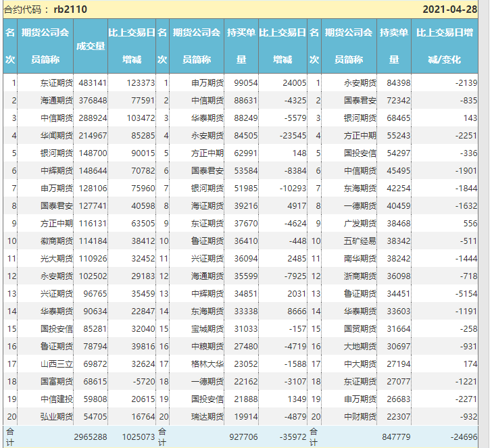Select 国贸期货 in short position ranking
The height and width of the screenshot is (448, 492).
360,329
